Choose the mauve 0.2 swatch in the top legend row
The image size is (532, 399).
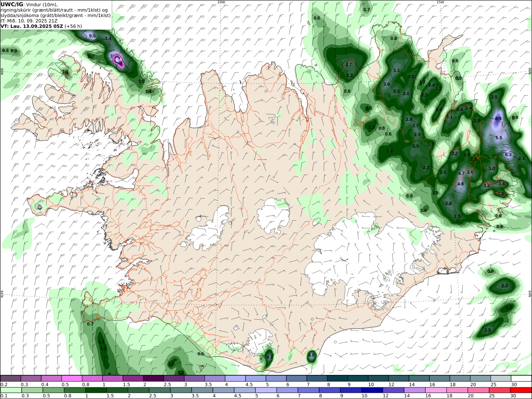coord(11,378)
